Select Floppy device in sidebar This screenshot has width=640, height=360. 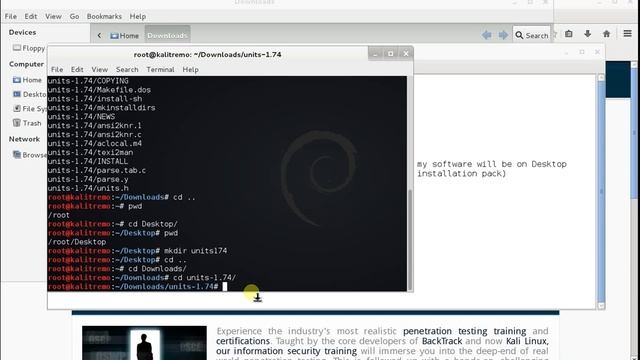click(29, 48)
